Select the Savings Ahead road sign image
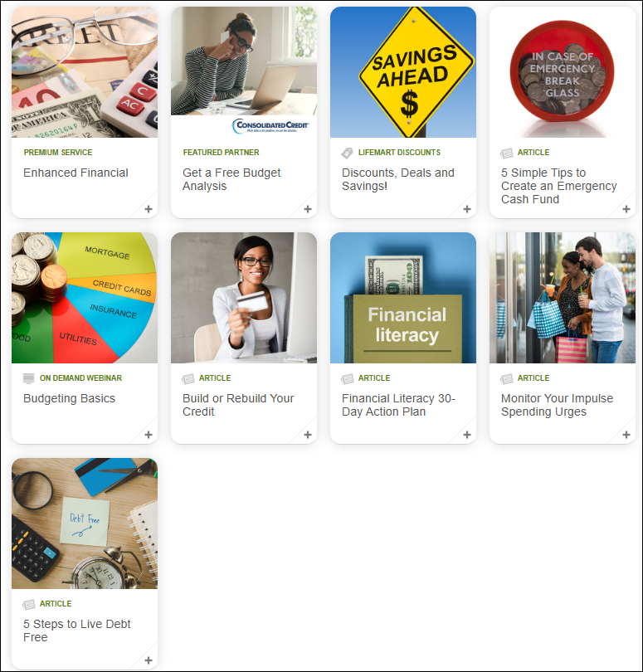 pos(403,72)
